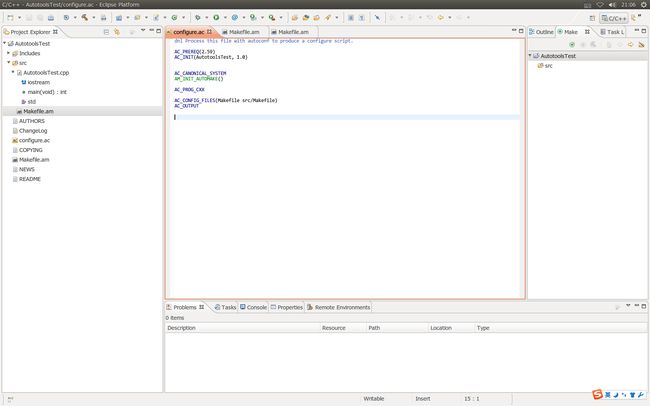Select main(void) : int function entry
The width and height of the screenshot is (650, 406).
47,92
